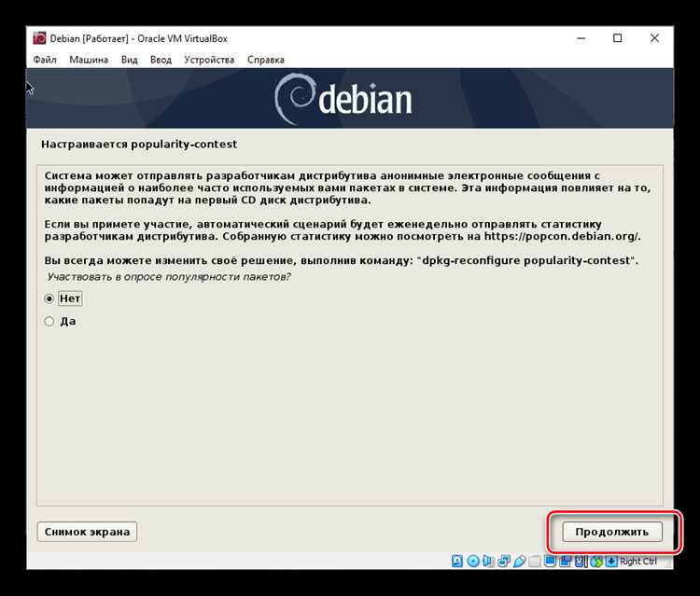Minimize the VirtualBox window
Image resolution: width=700 pixels, height=596 pixels.
tap(581, 38)
